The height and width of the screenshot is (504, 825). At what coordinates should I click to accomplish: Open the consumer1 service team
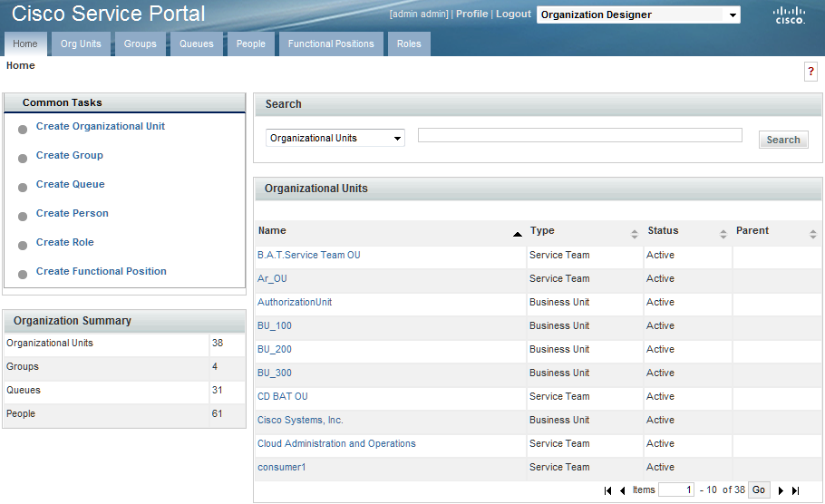pos(281,467)
